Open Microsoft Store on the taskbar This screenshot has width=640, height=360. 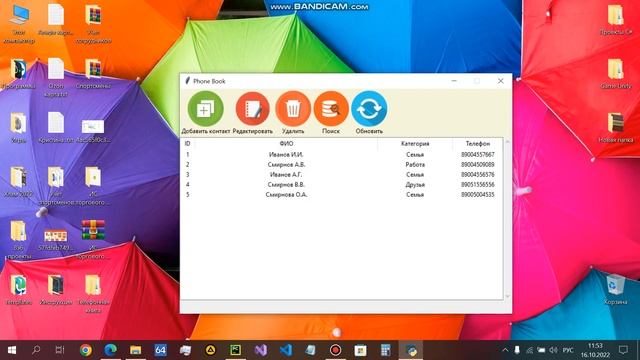pyautogui.click(x=360, y=350)
